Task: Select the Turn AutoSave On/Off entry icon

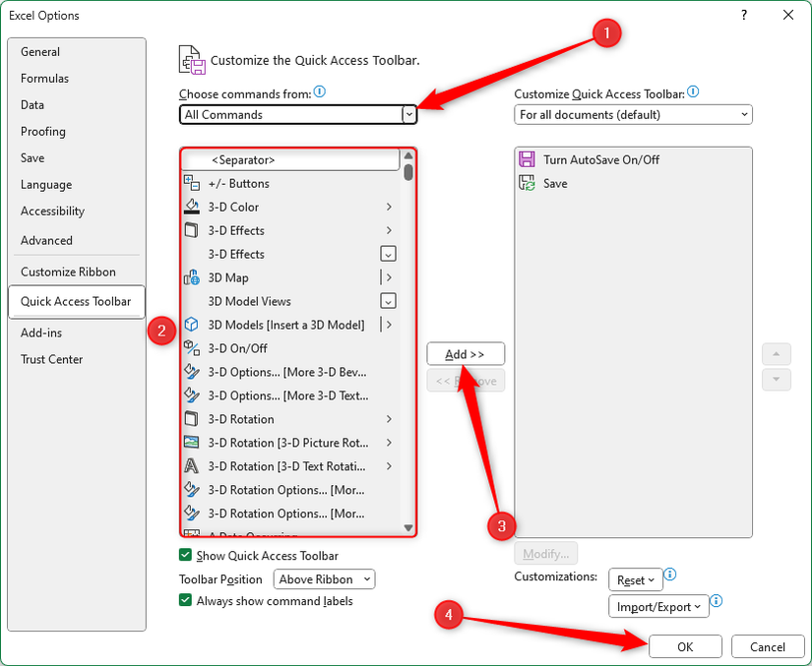Action: (527, 159)
